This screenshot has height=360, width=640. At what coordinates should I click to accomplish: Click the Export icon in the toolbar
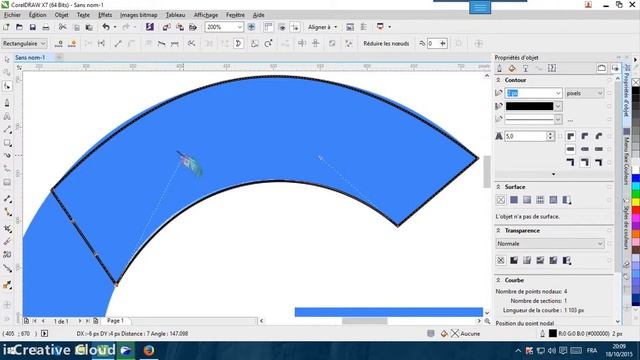click(180, 27)
